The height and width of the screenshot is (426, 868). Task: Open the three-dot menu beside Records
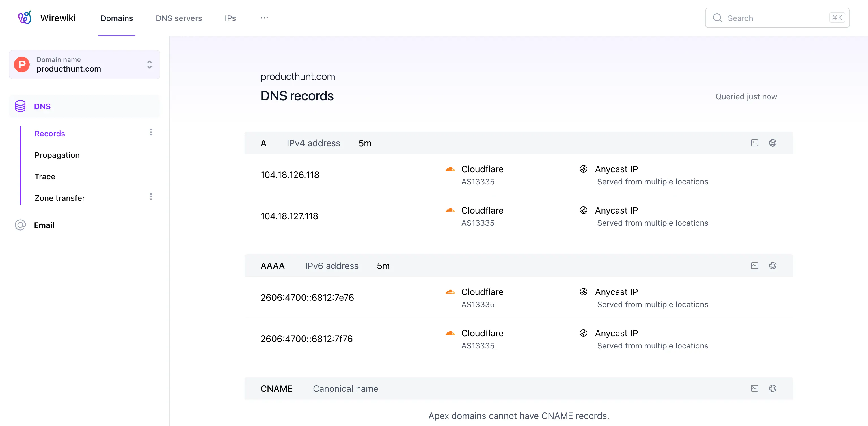pyautogui.click(x=151, y=132)
